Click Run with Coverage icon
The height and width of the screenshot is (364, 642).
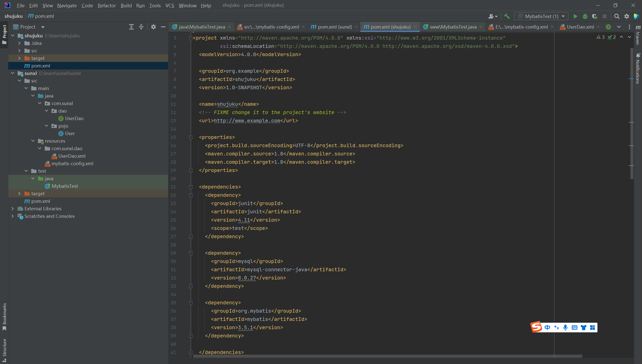tap(595, 16)
